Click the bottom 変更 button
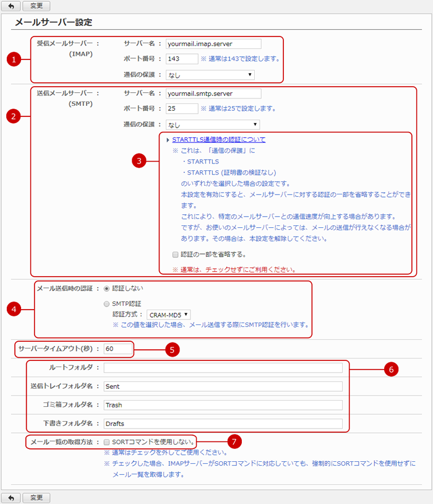 [x=36, y=498]
